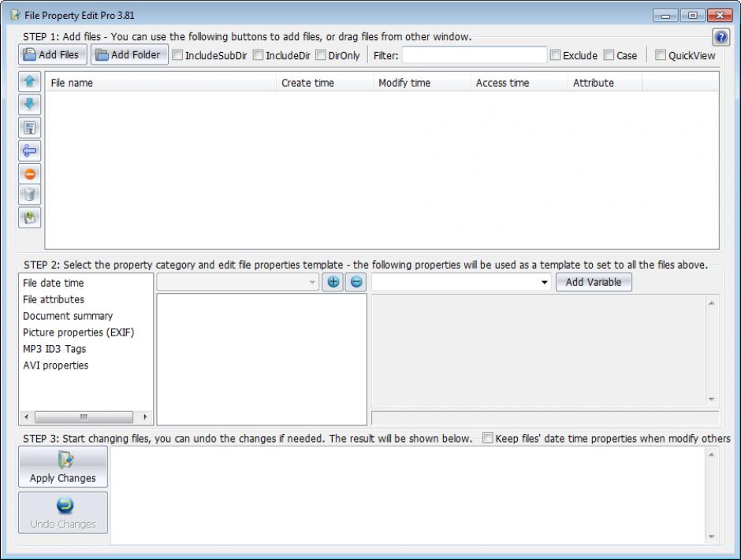Check Keep files' date time properties option
This screenshot has height=560, width=741.
tap(489, 439)
